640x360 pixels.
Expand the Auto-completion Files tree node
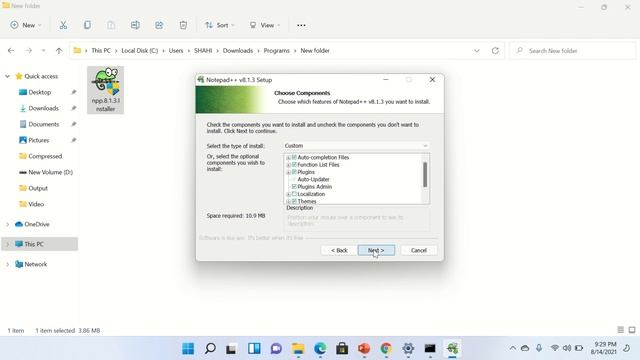(289, 158)
